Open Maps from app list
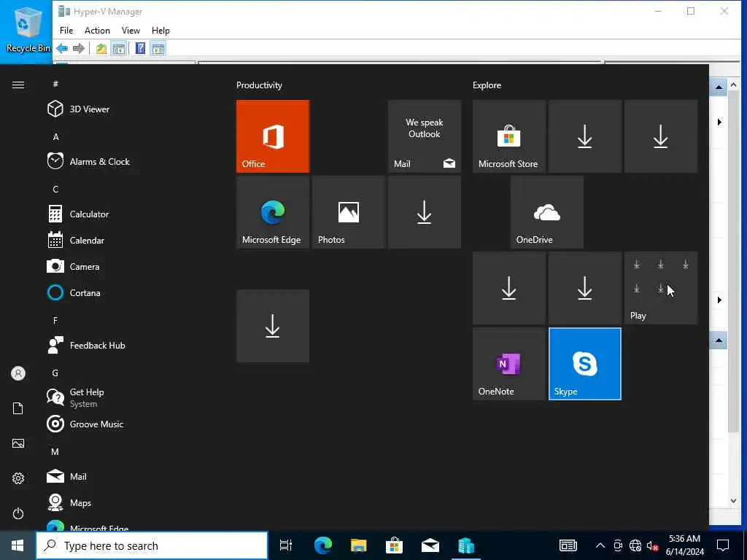The height and width of the screenshot is (560, 747). click(x=128, y=502)
